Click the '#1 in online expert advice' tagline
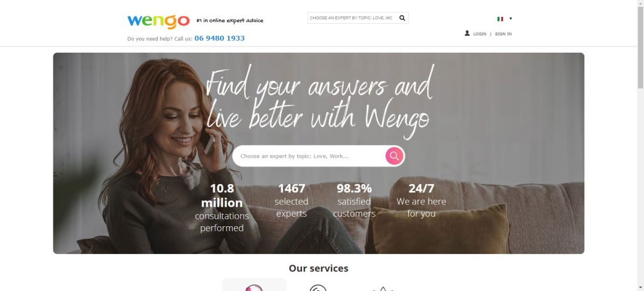This screenshot has height=291, width=644. (x=230, y=21)
